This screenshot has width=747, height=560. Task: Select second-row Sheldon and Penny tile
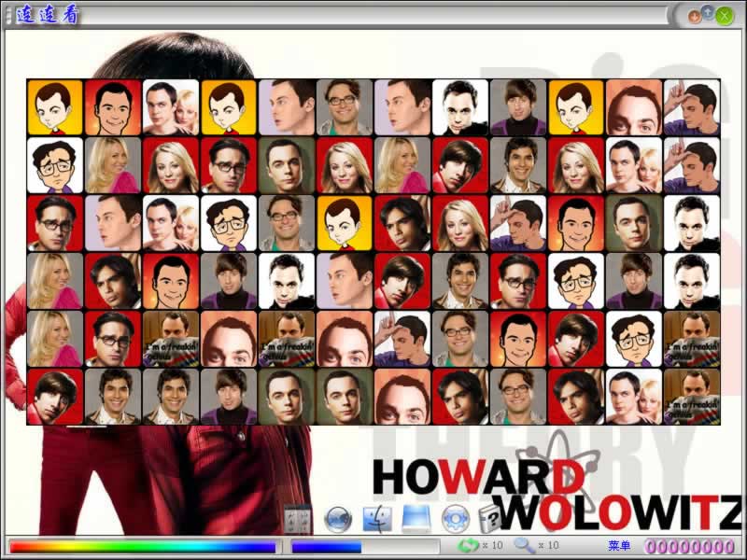634,166
